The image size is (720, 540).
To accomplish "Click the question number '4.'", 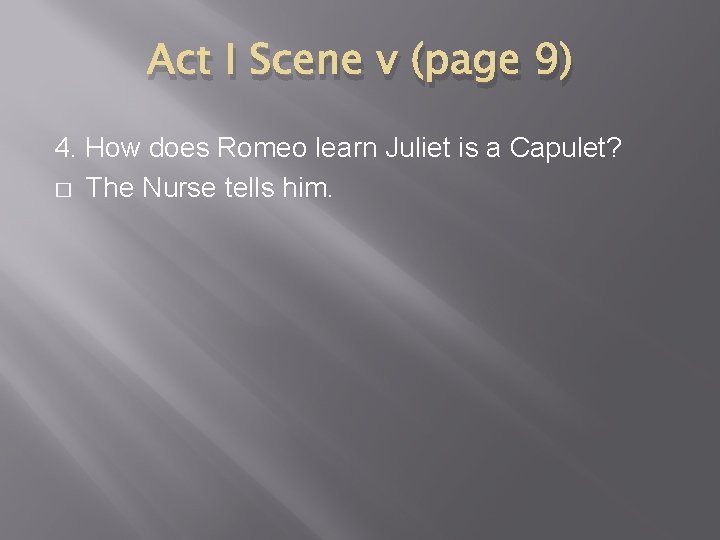I will pos(66,150).
